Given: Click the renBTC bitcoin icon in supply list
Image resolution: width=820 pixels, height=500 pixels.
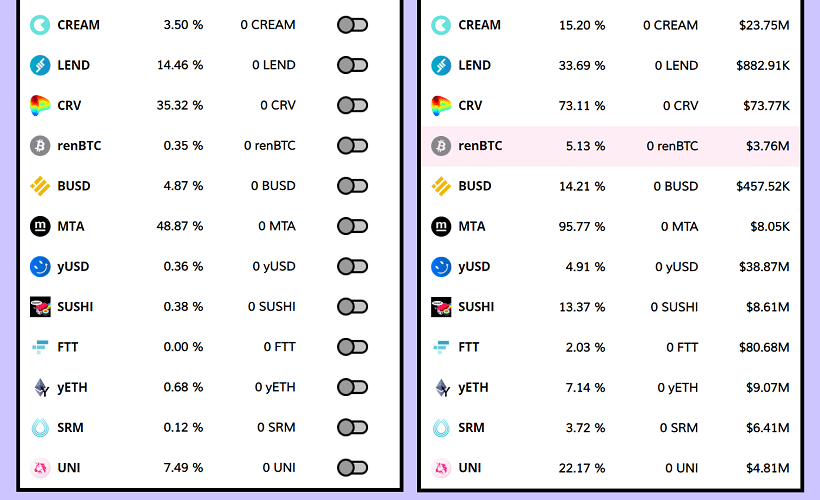Looking at the screenshot, I should tap(40, 146).
